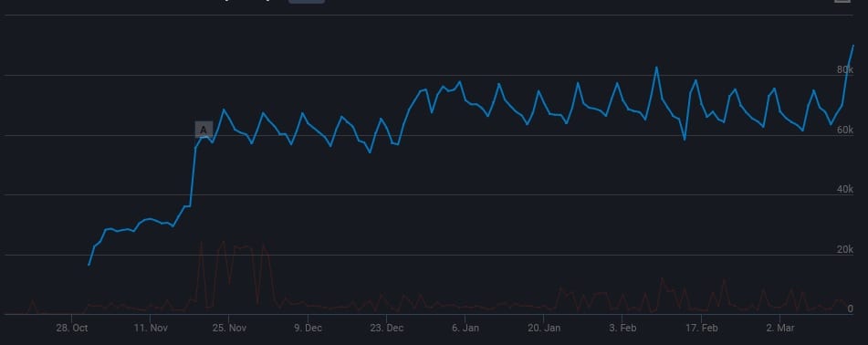Click the '23. Dec' date axis label
This screenshot has height=345, width=868.
click(x=387, y=328)
